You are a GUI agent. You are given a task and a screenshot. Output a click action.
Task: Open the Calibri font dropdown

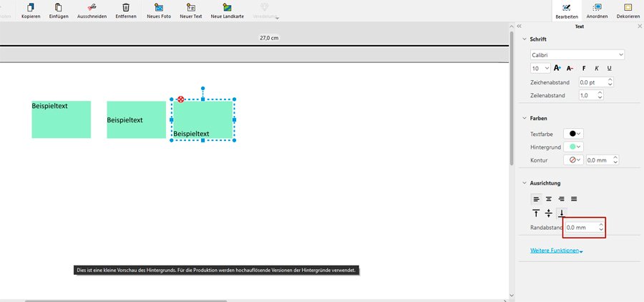pyautogui.click(x=577, y=54)
